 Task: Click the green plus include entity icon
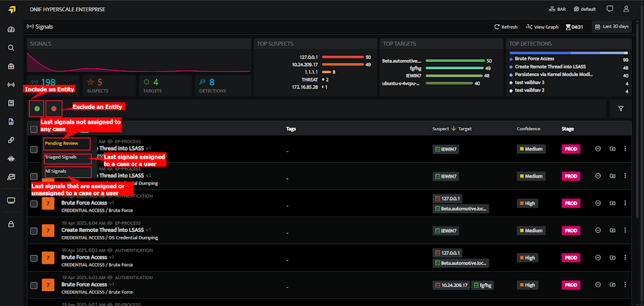(x=37, y=109)
